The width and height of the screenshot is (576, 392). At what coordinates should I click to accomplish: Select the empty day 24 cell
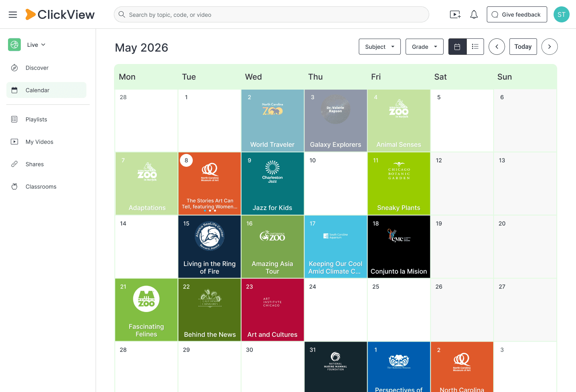pos(336,310)
